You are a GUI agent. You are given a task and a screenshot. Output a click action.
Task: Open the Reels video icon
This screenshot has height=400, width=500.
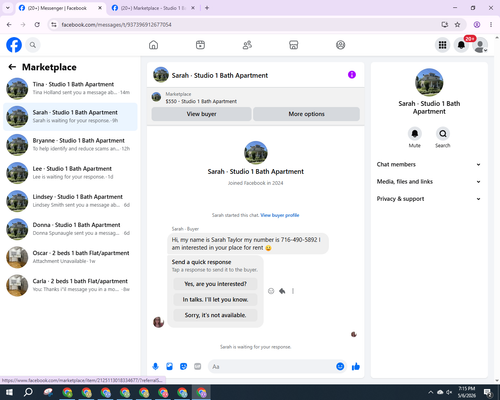pyautogui.click(x=200, y=45)
